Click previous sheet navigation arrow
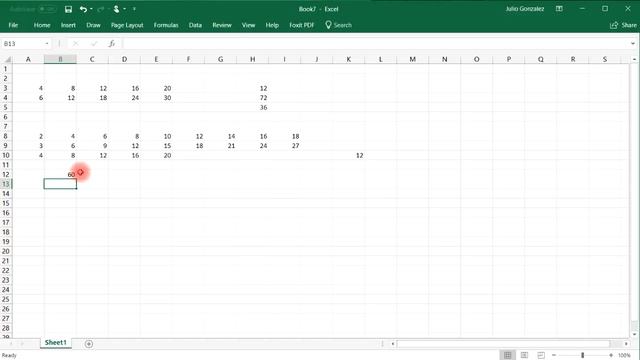640x360 pixels. (11, 344)
